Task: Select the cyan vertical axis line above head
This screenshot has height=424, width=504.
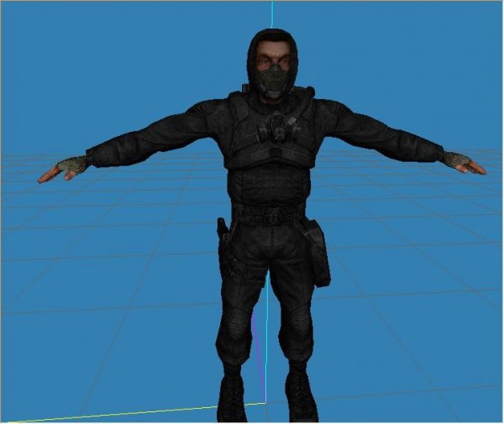Action: (x=272, y=14)
